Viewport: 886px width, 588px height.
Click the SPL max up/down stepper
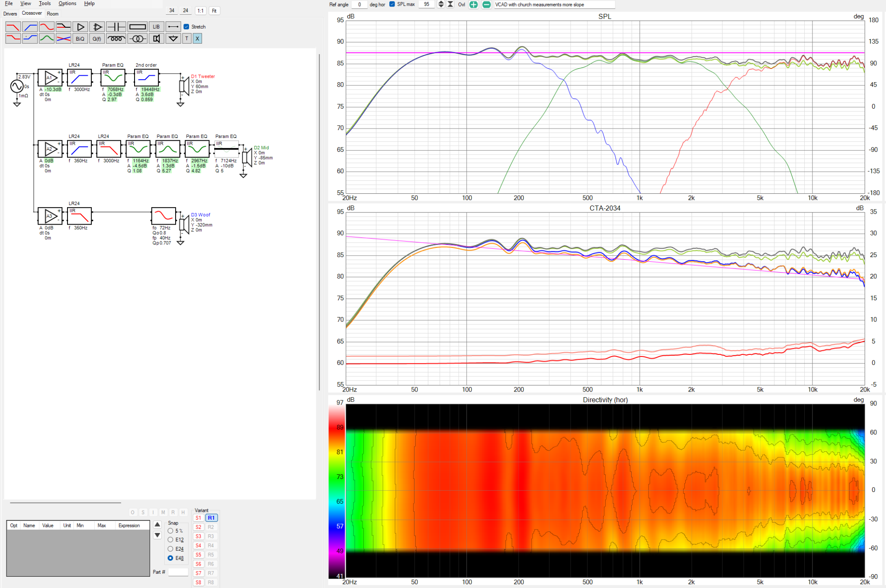pos(441,4)
